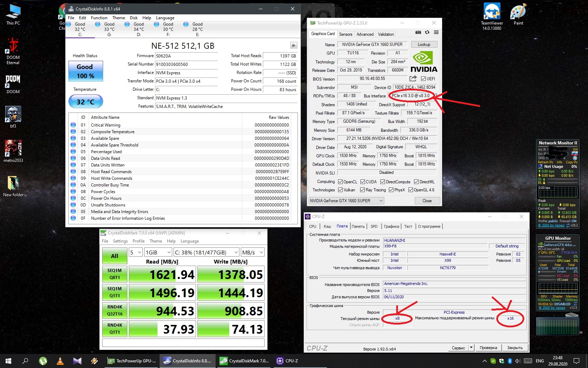Show hidden system tray icons
The height and width of the screenshot is (368, 588).
(485, 361)
